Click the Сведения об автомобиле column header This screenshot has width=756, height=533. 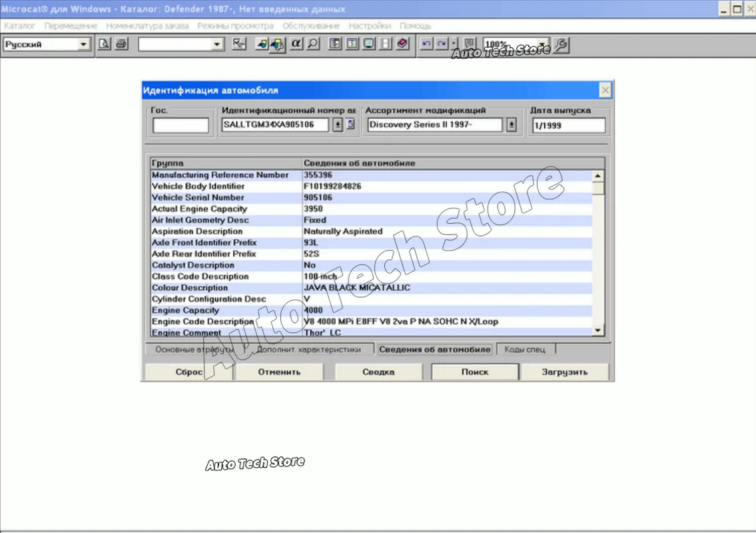pyautogui.click(x=453, y=163)
